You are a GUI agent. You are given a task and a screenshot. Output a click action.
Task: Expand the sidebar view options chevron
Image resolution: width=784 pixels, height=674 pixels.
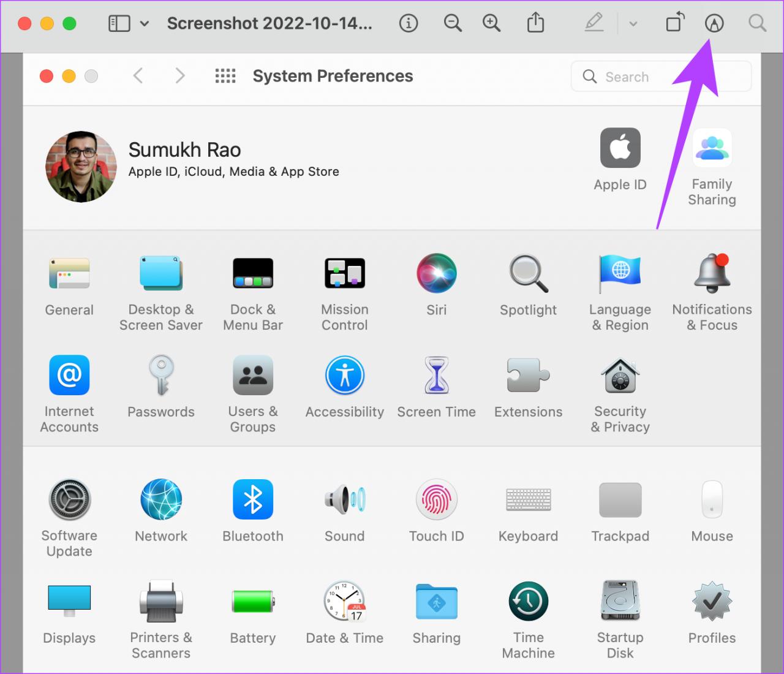145,24
